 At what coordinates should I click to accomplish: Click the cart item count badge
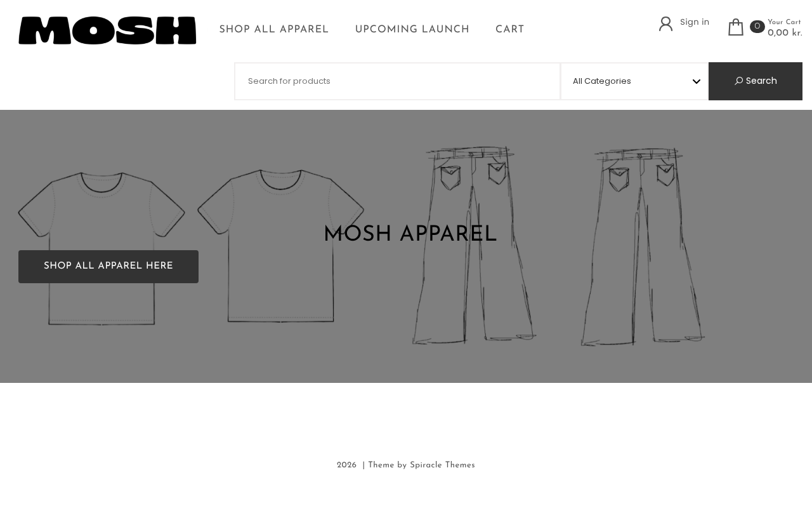pos(757,27)
